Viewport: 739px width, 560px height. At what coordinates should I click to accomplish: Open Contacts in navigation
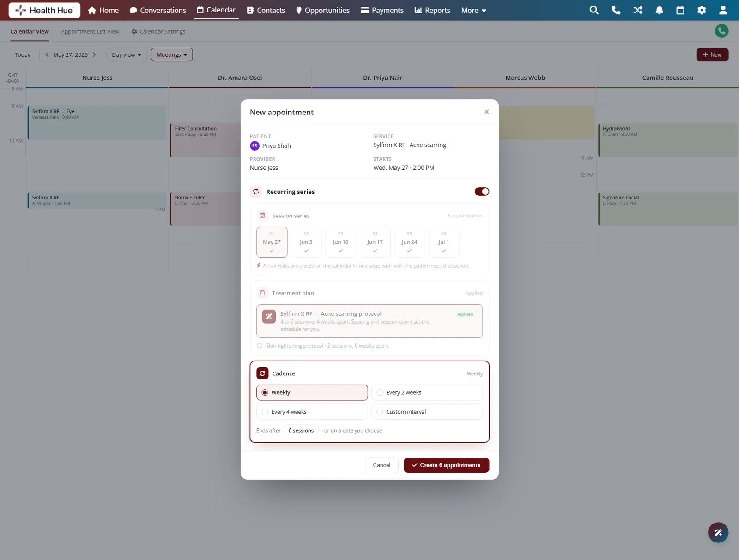[266, 10]
